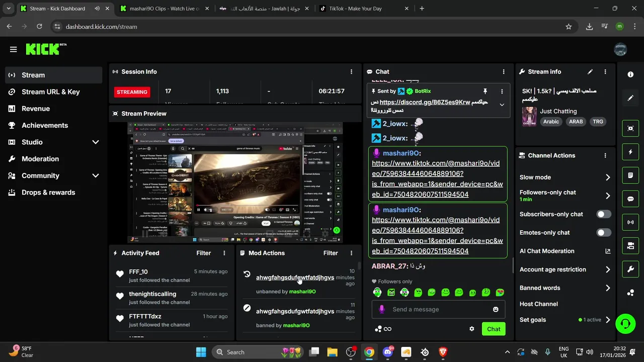
Task: Click the info icon in right rail
Action: tap(630, 74)
